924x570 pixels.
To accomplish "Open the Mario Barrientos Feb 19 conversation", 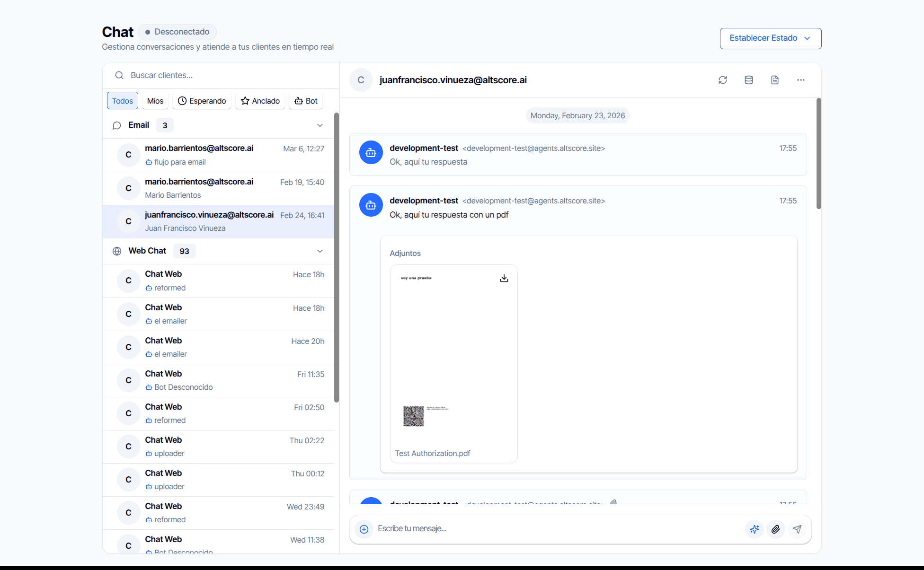I will click(x=218, y=188).
